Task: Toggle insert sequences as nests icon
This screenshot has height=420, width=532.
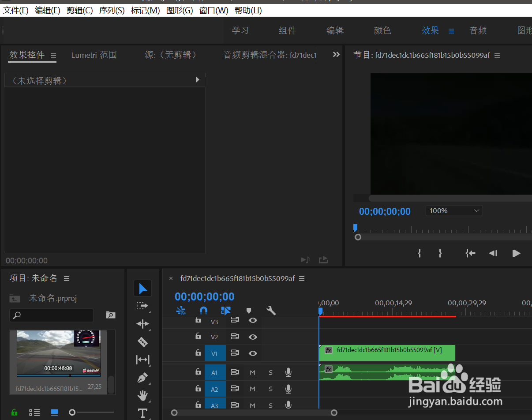Action: pos(181,311)
